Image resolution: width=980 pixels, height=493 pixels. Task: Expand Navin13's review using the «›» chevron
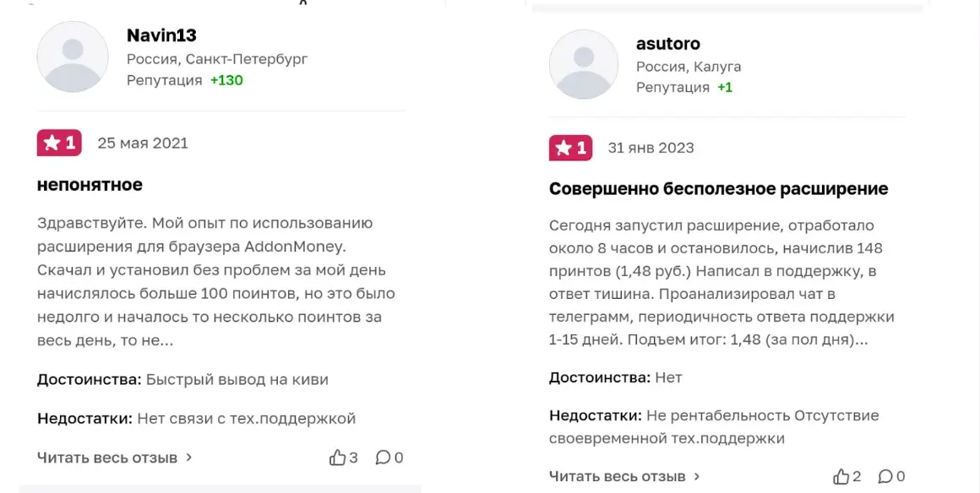point(190,458)
